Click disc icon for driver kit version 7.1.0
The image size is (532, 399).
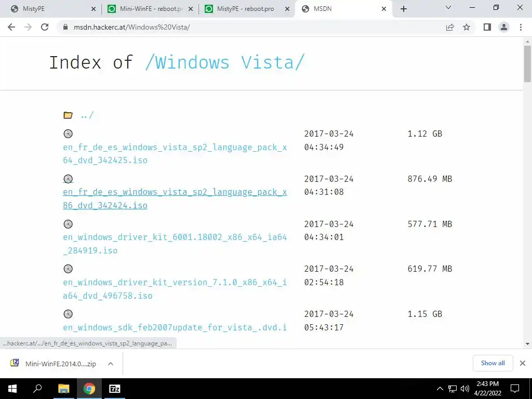click(68, 269)
